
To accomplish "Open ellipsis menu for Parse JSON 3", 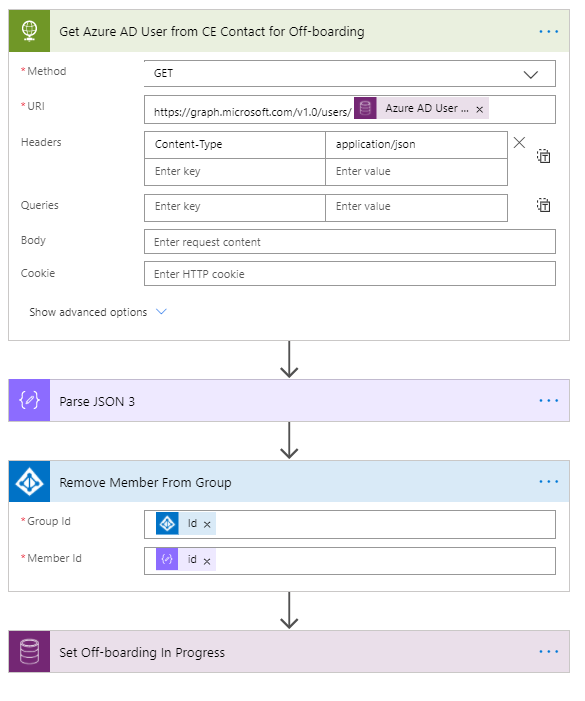I will pyautogui.click(x=548, y=401).
